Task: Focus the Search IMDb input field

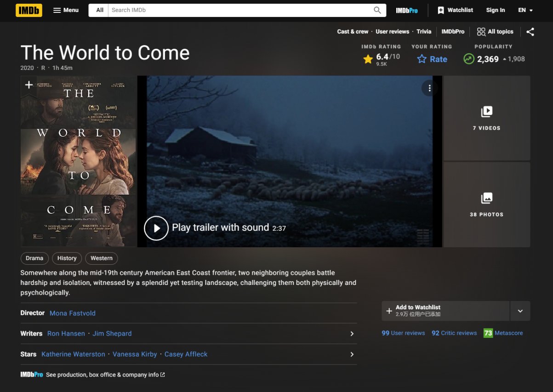Action: 239,10
